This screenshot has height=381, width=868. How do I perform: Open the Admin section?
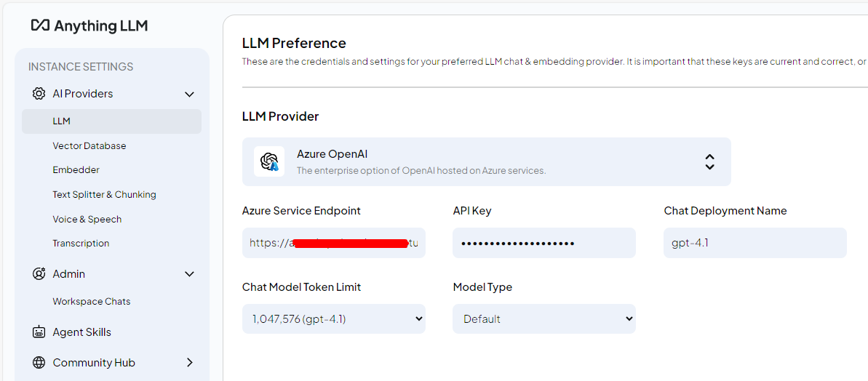click(x=68, y=273)
